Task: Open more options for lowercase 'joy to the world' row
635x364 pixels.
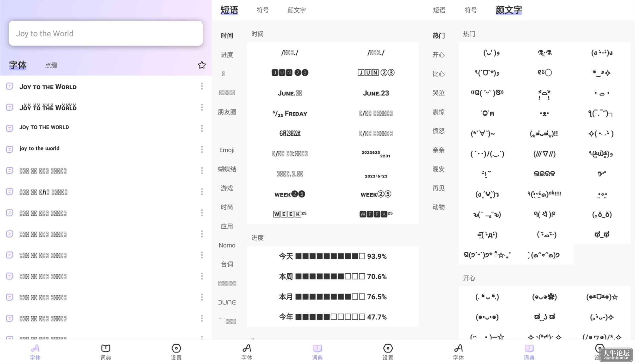Action: point(202,149)
